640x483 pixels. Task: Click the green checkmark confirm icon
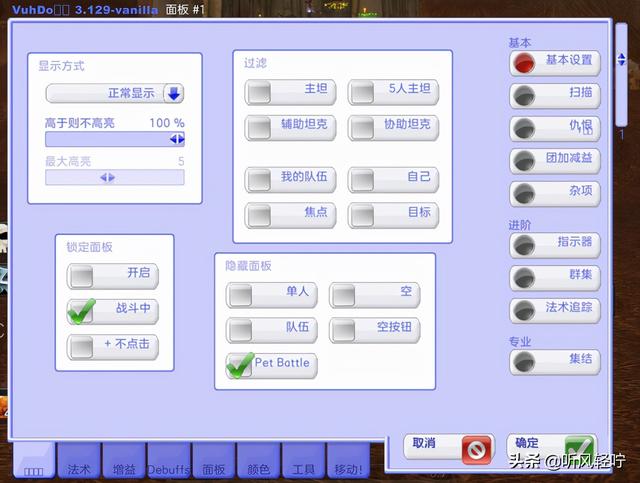[x=578, y=447]
